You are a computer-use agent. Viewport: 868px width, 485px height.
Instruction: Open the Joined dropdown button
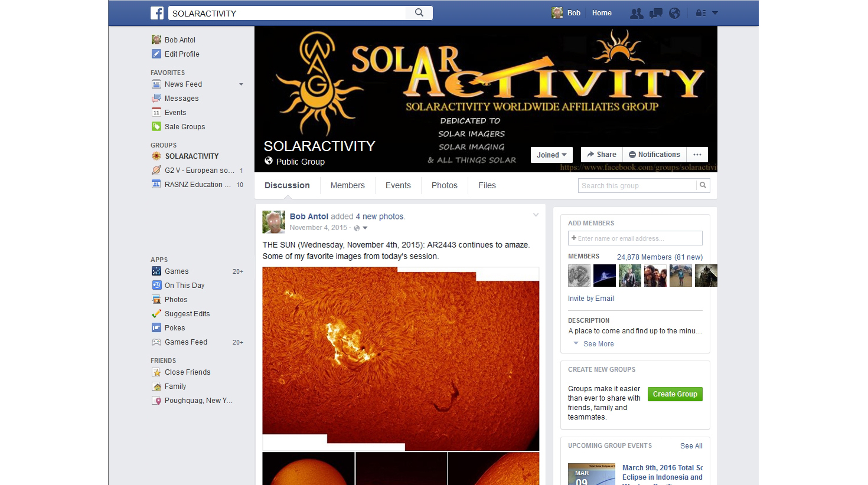pos(552,155)
